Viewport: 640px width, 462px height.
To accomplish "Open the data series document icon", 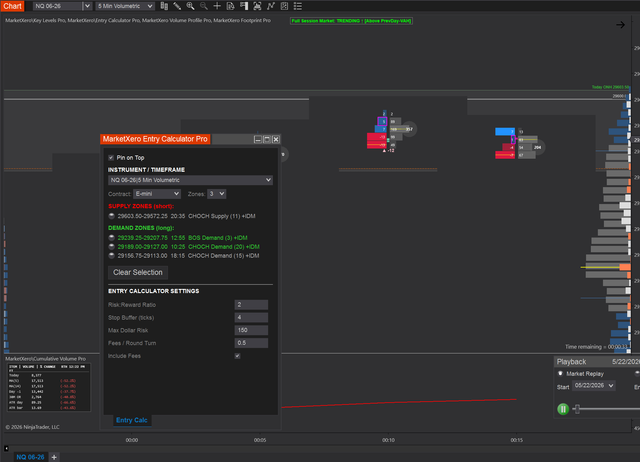I will click(x=231, y=6).
